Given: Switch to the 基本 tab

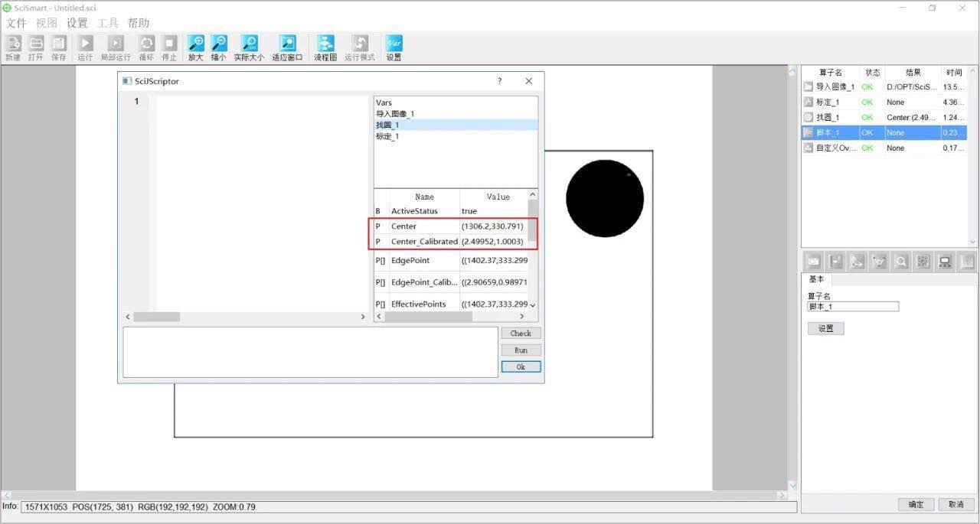Looking at the screenshot, I should [x=817, y=280].
